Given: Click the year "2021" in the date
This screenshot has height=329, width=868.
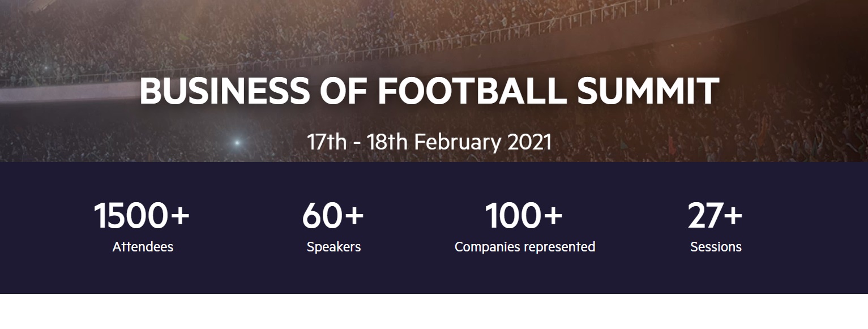Looking at the screenshot, I should tap(529, 142).
